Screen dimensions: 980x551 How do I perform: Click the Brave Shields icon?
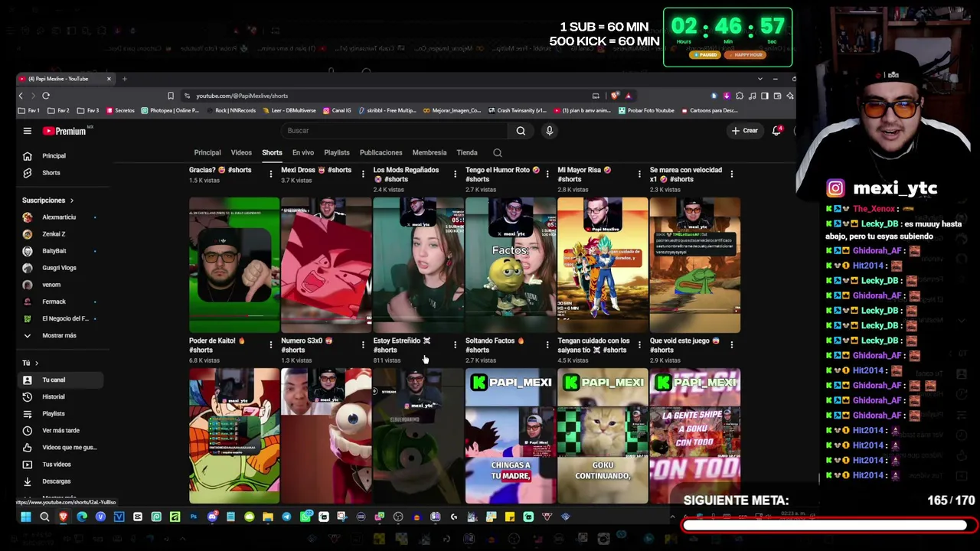point(615,96)
